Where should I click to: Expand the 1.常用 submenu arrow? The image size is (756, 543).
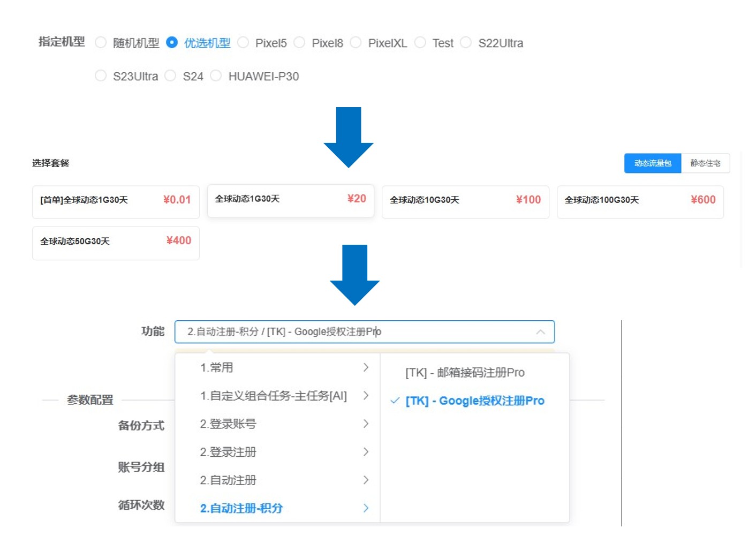(366, 368)
